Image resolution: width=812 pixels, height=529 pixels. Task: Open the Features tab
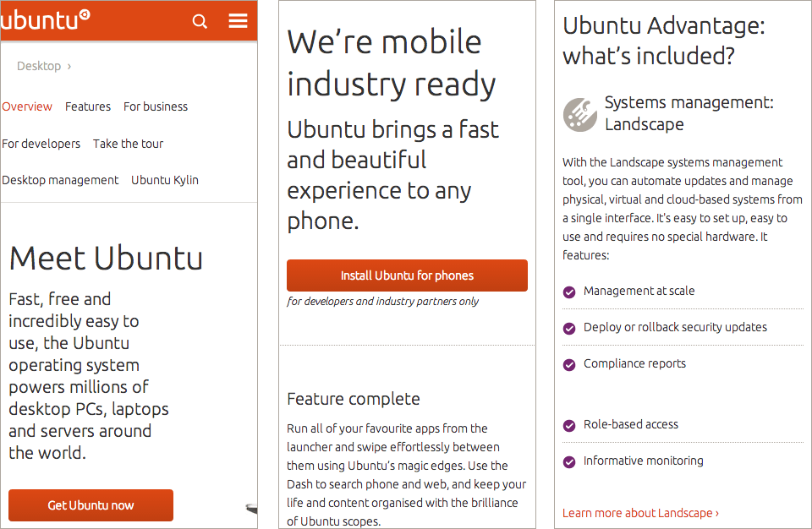pyautogui.click(x=88, y=106)
